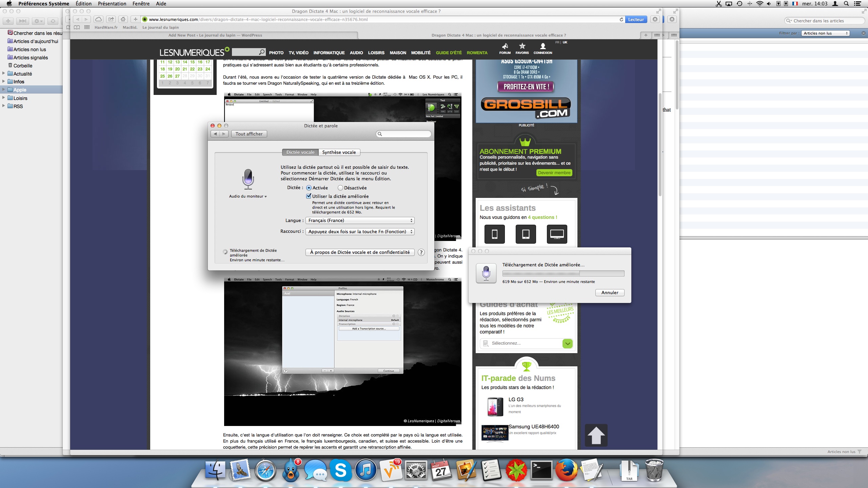
Task: Go forward in the preferences window
Action: tap(224, 134)
